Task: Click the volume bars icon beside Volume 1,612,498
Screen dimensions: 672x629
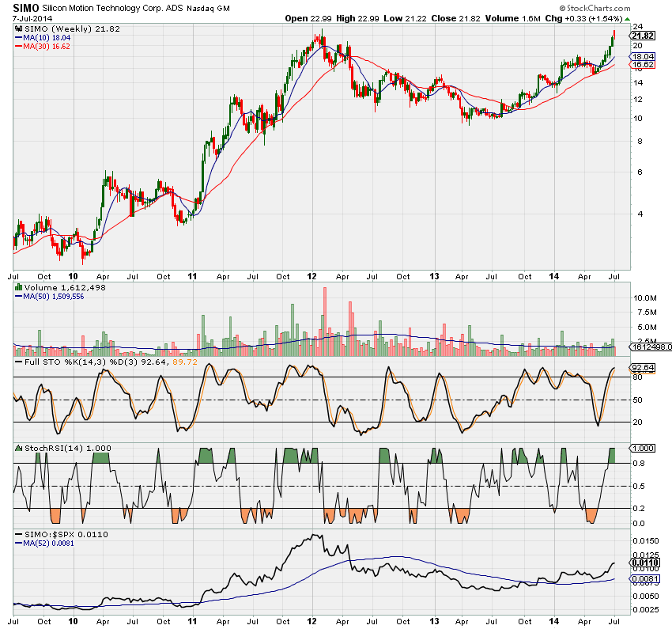Action: click(18, 287)
